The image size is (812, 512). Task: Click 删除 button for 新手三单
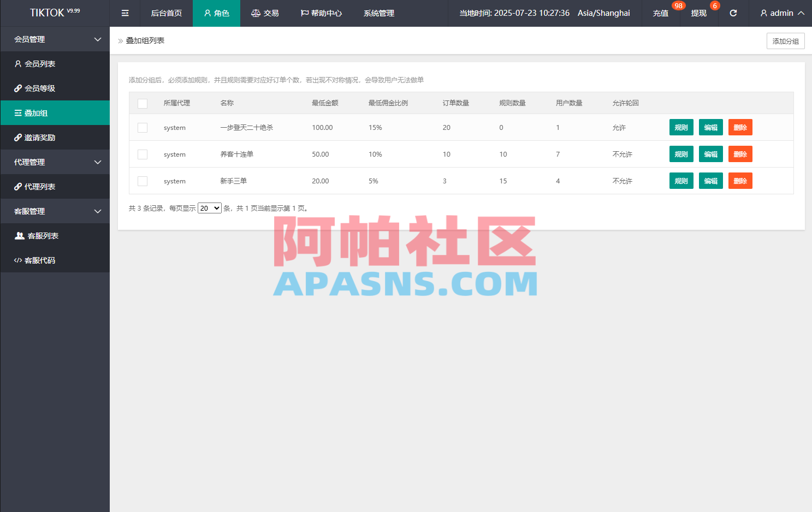(740, 181)
